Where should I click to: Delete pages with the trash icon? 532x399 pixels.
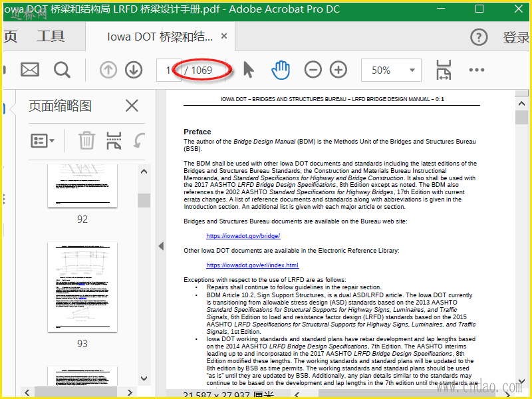[x=86, y=140]
